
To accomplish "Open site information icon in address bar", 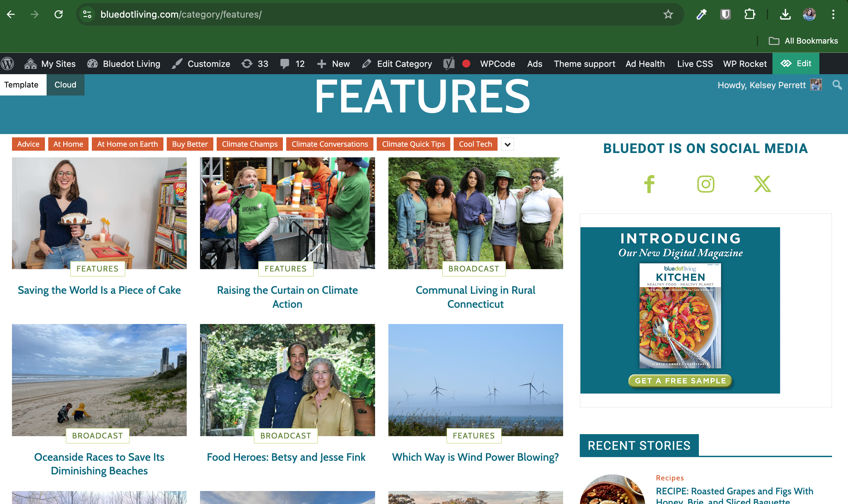I will (87, 14).
